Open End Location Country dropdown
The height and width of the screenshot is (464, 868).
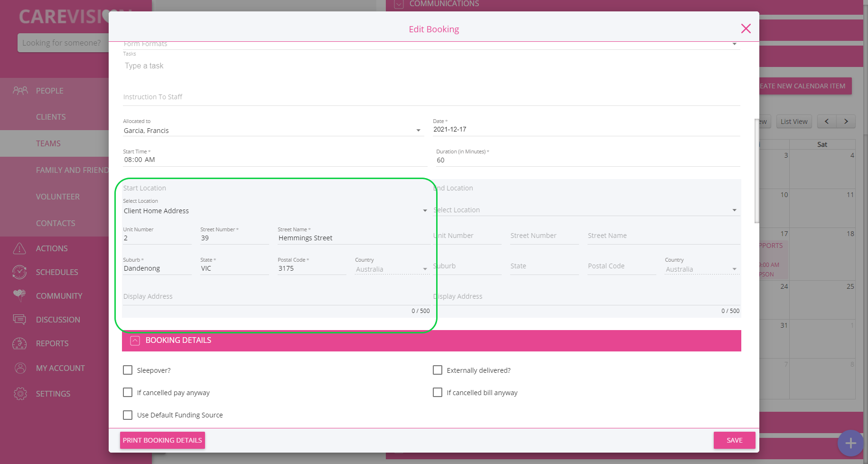pyautogui.click(x=702, y=269)
